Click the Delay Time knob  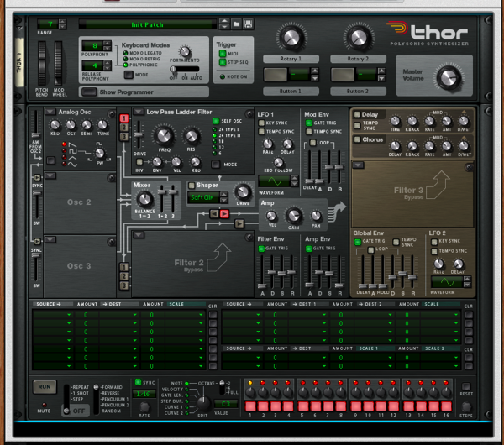click(x=395, y=121)
